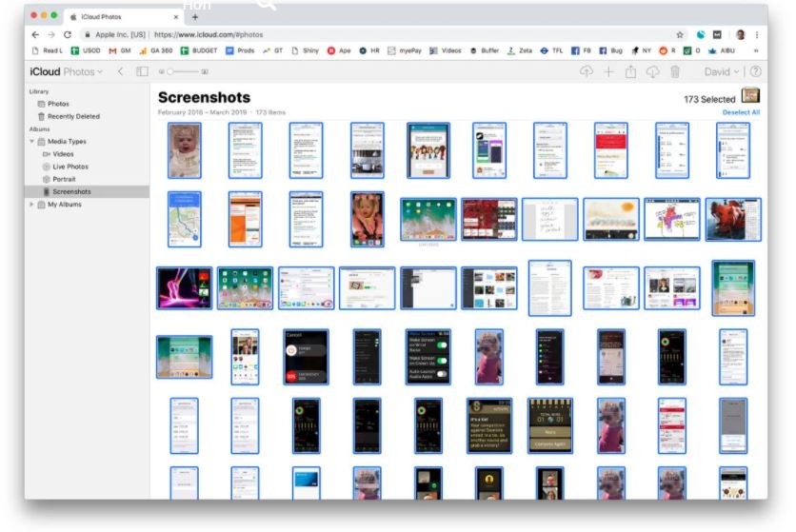
Task: Collapse the Media Types group
Action: click(x=31, y=141)
